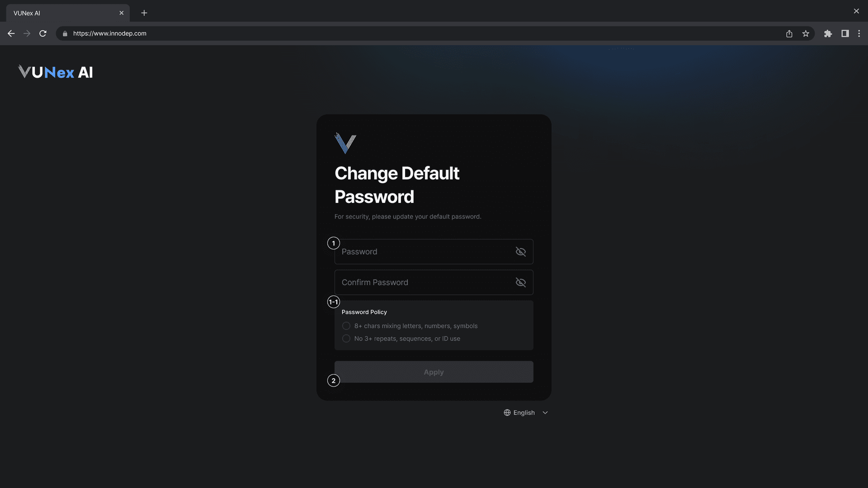Open browser three-dot menu
This screenshot has height=488, width=868.
pos(859,33)
